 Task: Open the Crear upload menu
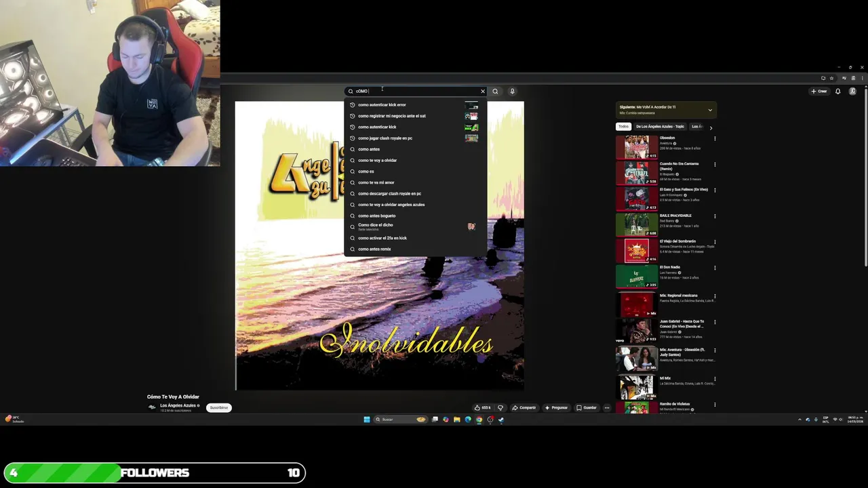point(819,91)
